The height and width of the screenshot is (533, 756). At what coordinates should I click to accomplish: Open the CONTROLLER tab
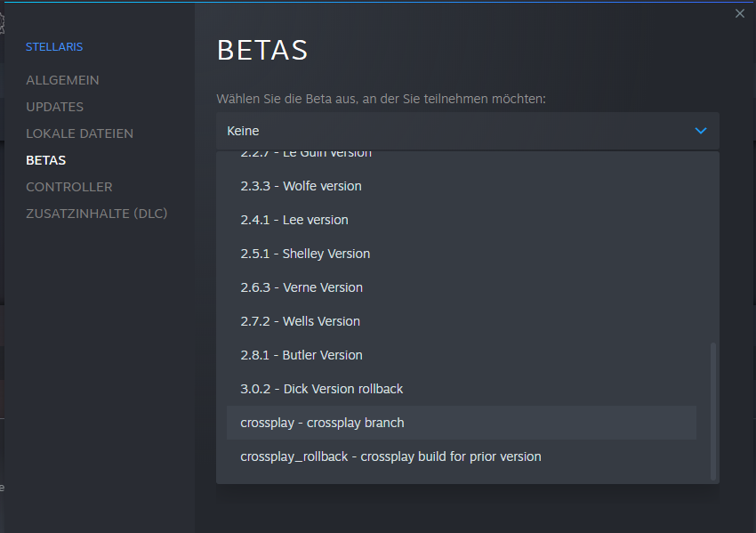tap(69, 187)
